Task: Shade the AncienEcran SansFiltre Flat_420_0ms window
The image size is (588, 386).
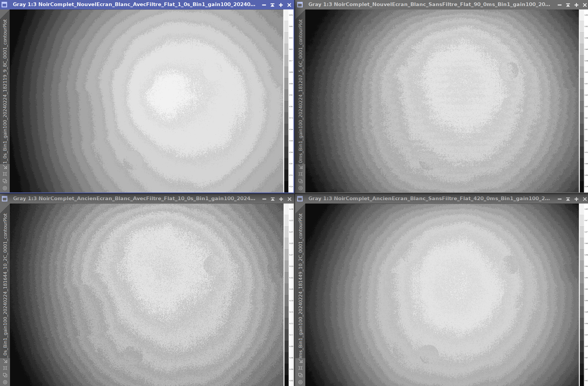Action: click(568, 199)
